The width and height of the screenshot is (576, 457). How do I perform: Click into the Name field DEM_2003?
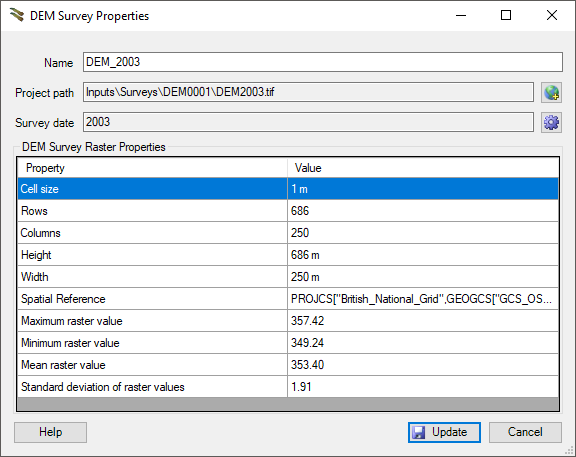pos(323,62)
